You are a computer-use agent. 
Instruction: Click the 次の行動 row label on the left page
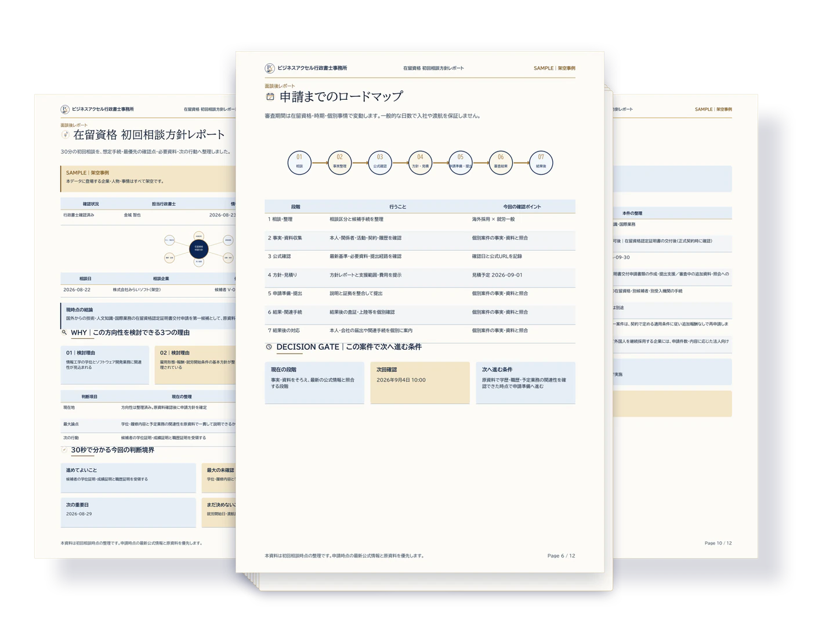[x=71, y=438]
